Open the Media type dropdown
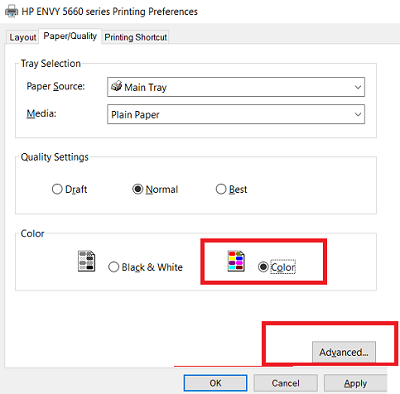The height and width of the screenshot is (394, 400). click(x=236, y=114)
